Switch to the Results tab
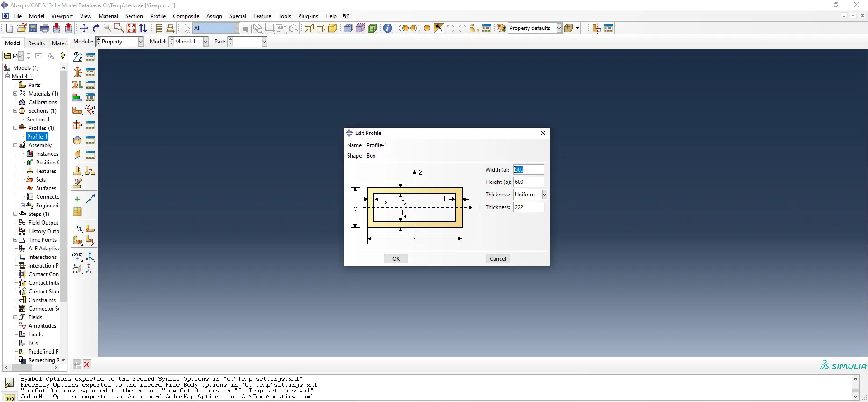This screenshot has height=402, width=868. click(x=36, y=43)
